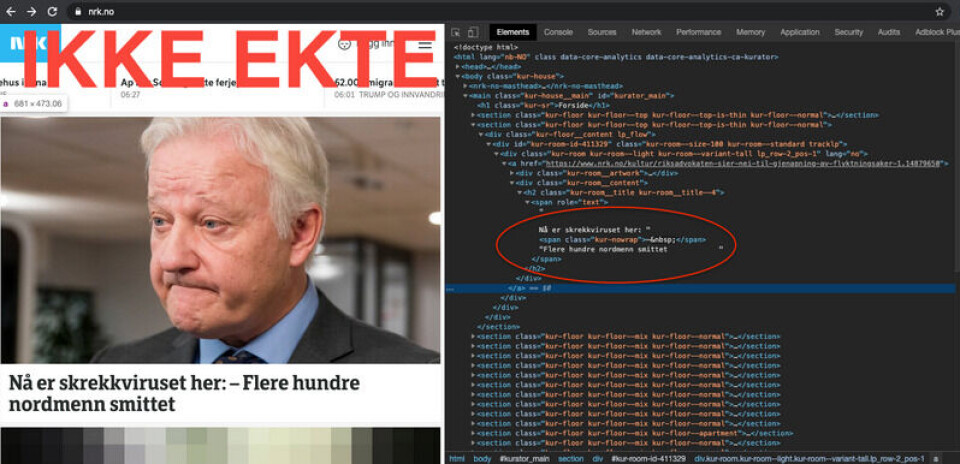Switch to the Console tab

[558, 33]
